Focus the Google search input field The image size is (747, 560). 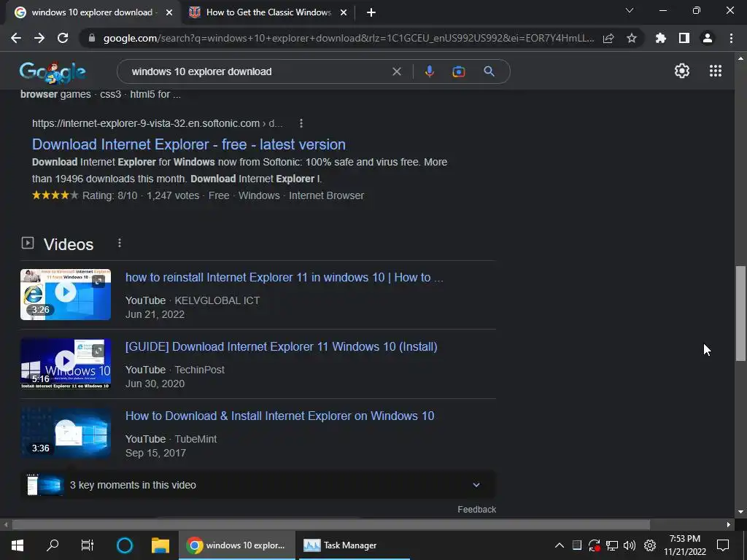258,71
